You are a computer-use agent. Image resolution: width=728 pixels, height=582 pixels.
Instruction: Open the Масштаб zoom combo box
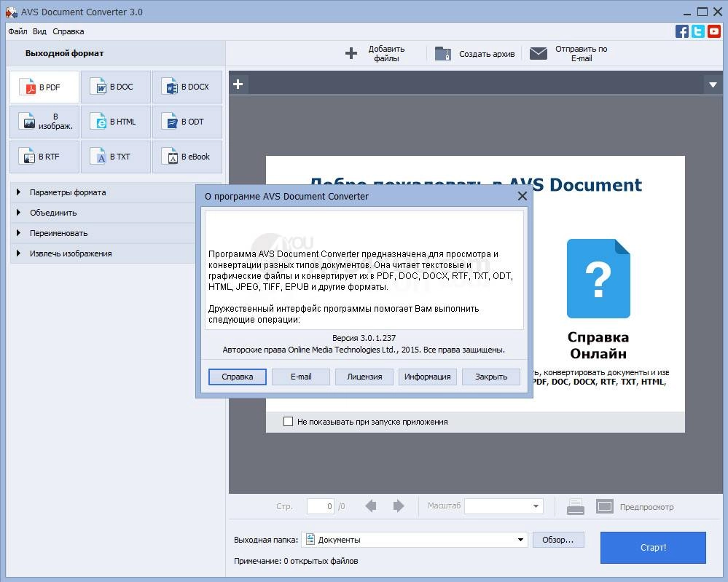pos(504,506)
